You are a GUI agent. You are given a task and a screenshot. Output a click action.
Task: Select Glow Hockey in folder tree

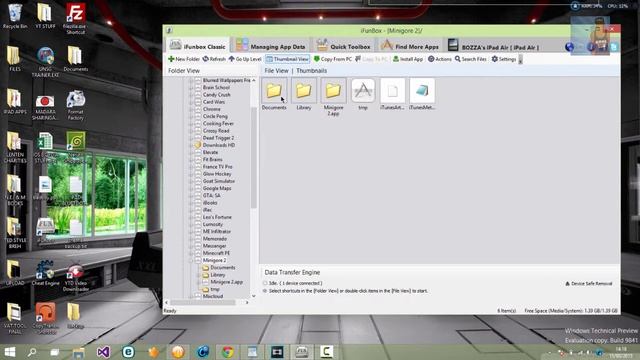(217, 174)
